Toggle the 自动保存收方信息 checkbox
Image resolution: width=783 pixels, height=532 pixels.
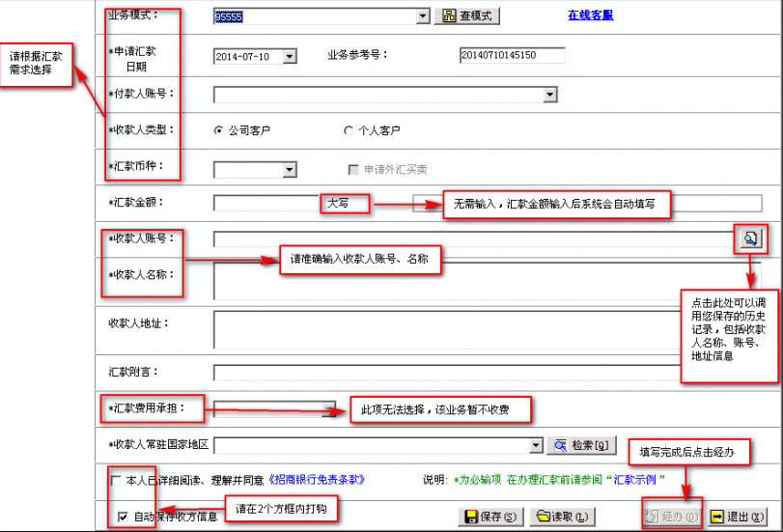tap(123, 517)
